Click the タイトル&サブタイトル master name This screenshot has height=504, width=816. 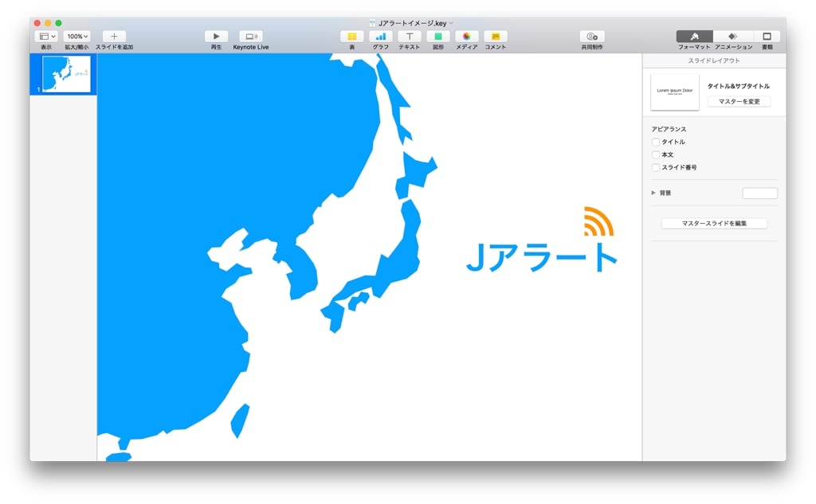click(x=738, y=86)
